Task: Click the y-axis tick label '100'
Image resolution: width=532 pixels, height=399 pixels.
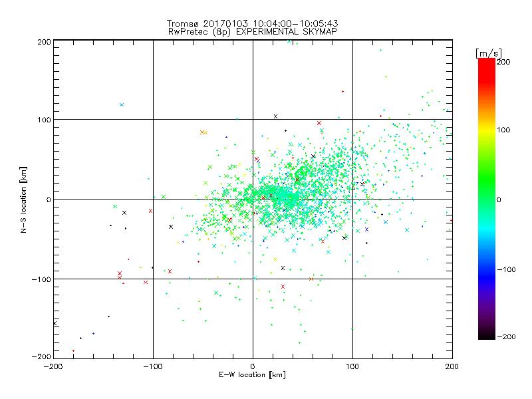Action: pos(44,120)
